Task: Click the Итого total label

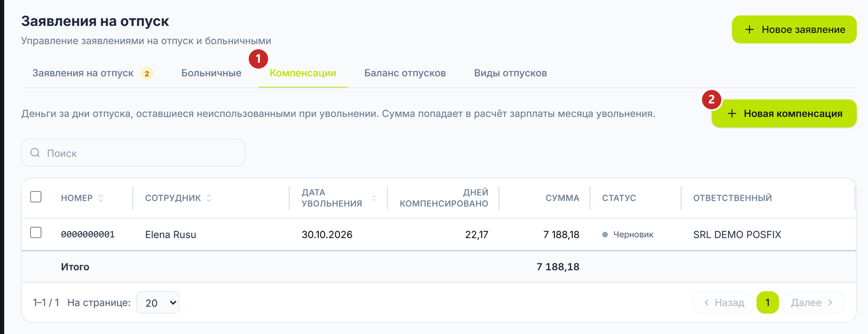Action: (x=75, y=267)
